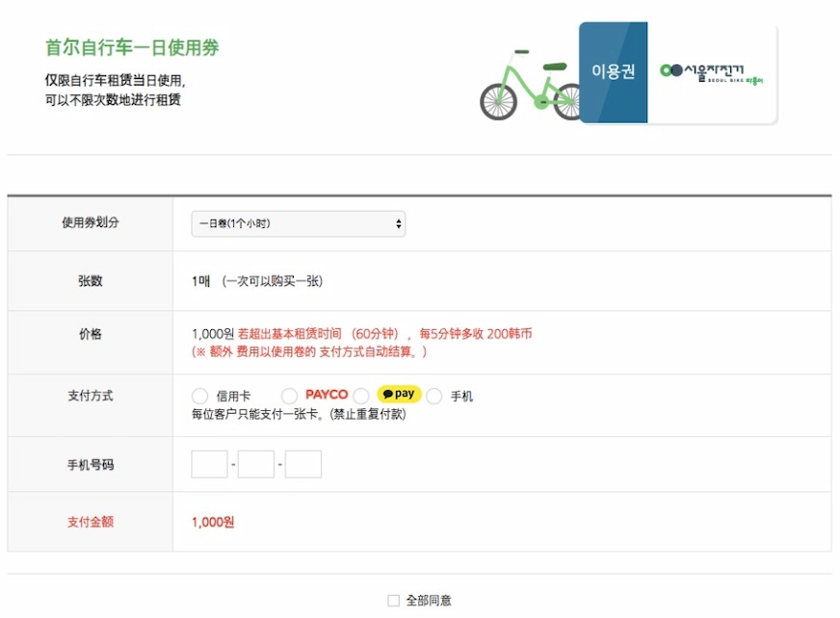Click the red PAYCO logo
Viewport: 840px width, 618px height.
pos(327,395)
